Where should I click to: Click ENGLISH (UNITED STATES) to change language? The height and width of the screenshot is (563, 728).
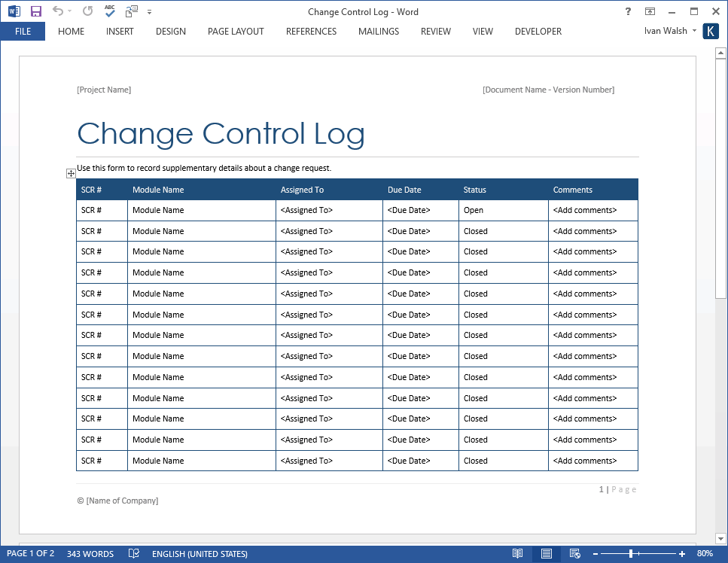tap(199, 553)
